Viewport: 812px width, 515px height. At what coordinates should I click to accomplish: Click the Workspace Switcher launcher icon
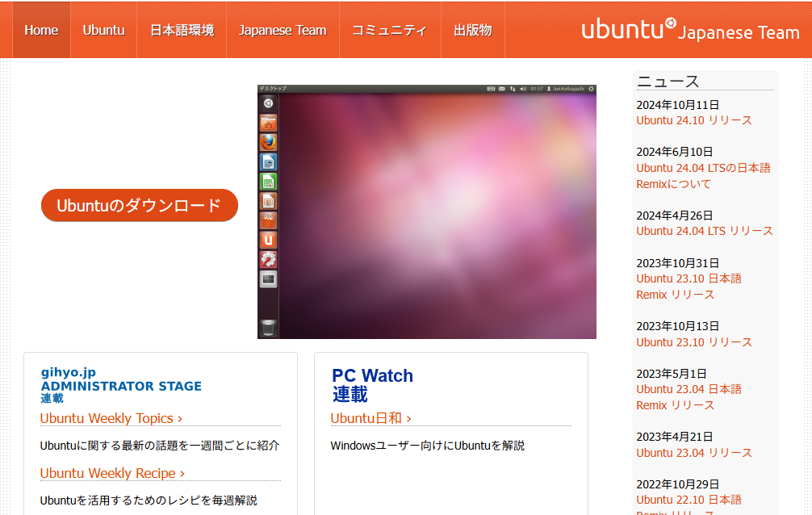268,279
